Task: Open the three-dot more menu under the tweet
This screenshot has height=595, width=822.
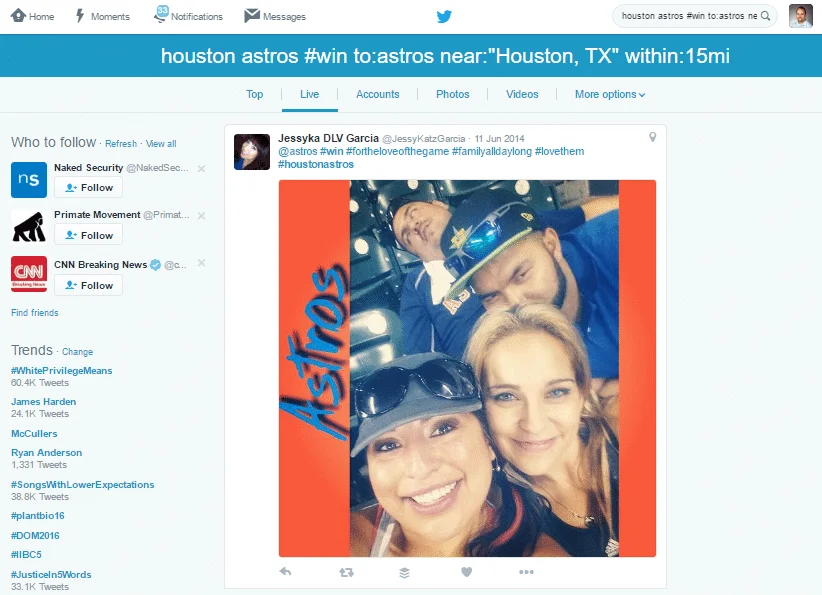Action: tap(526, 572)
